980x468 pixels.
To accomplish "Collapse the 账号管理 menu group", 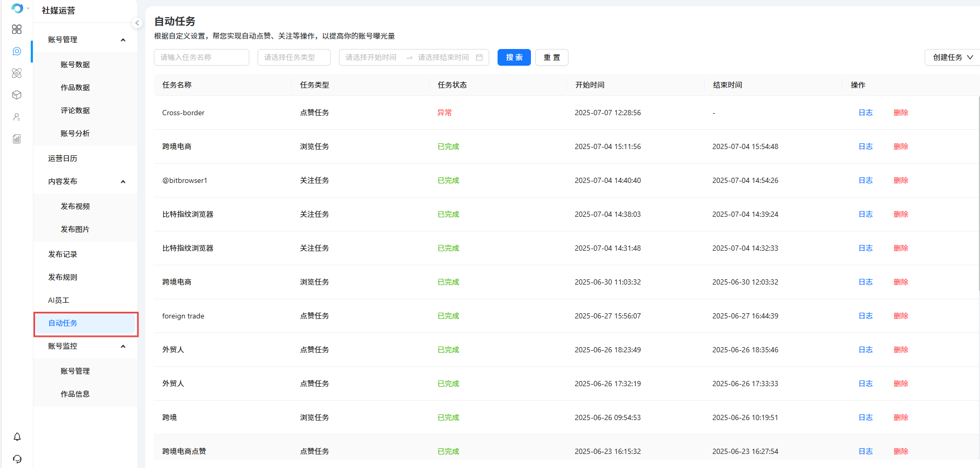I will click(123, 40).
